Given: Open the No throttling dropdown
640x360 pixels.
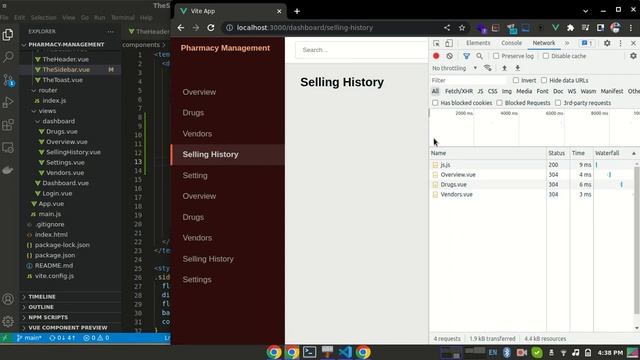Looking at the screenshot, I should 454,68.
